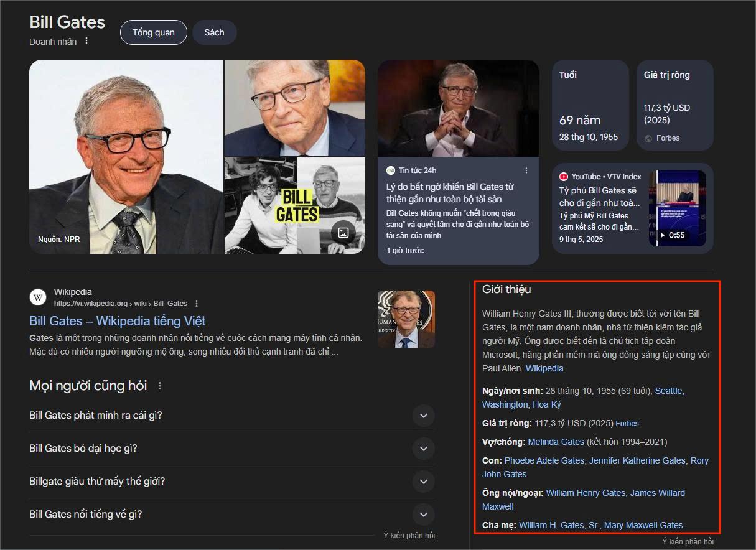The width and height of the screenshot is (756, 550).
Task: Click Ý kiến phản hồi below the questions
Action: pyautogui.click(x=409, y=536)
